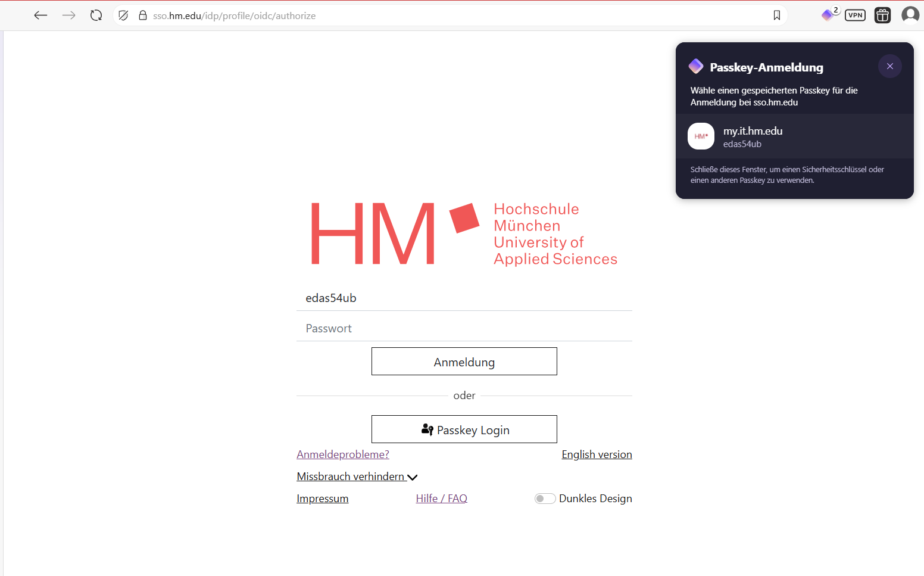The image size is (924, 576).
Task: Open the browser profile avatar
Action: click(x=910, y=14)
